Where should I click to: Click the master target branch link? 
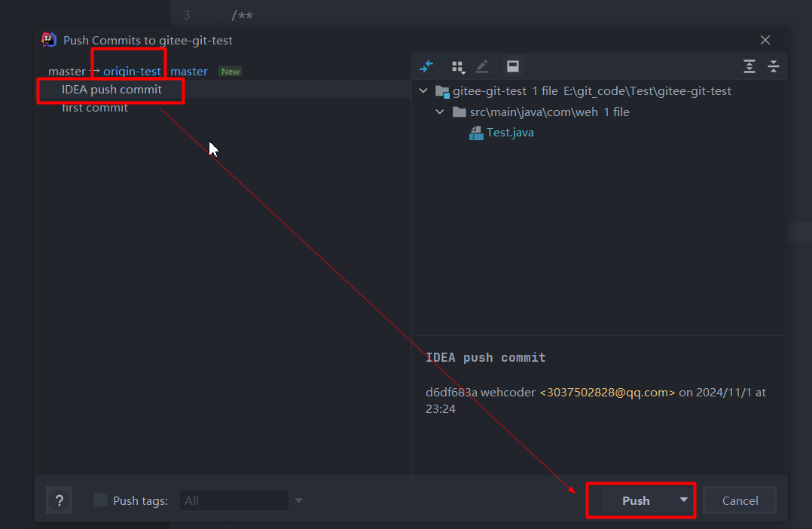pos(189,72)
